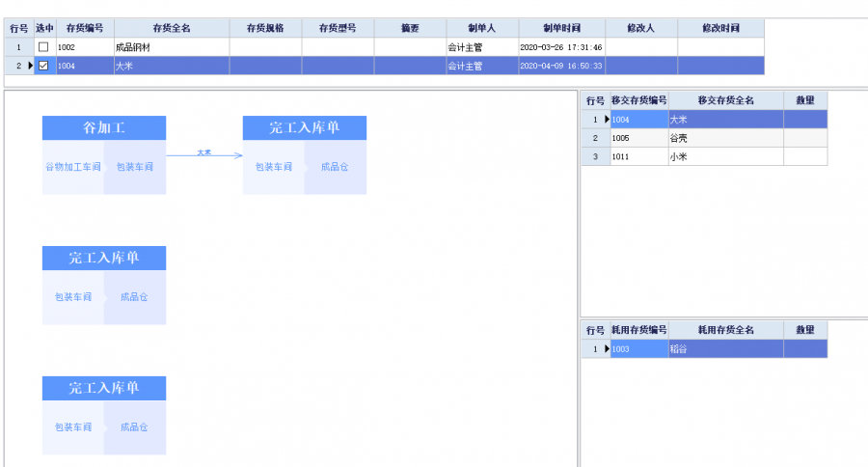Select the 小米 row with code 1011
This screenshot has height=467, width=868.
click(723, 156)
